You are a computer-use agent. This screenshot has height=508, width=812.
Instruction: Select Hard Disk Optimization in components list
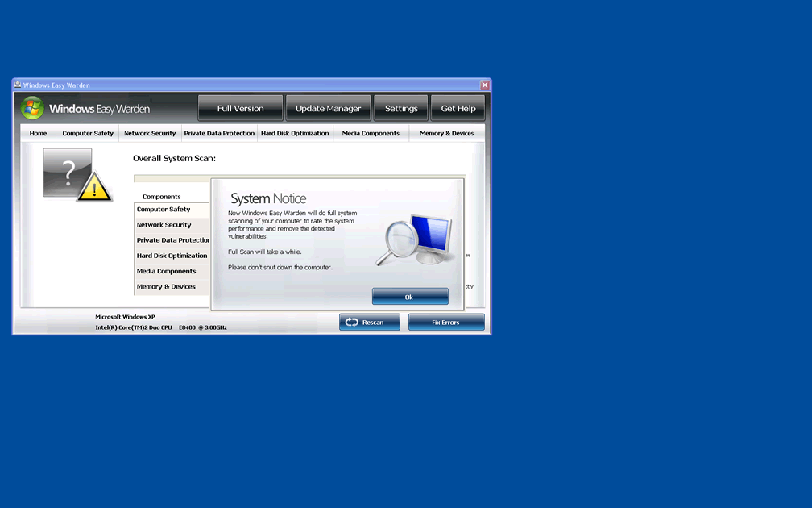pyautogui.click(x=172, y=256)
